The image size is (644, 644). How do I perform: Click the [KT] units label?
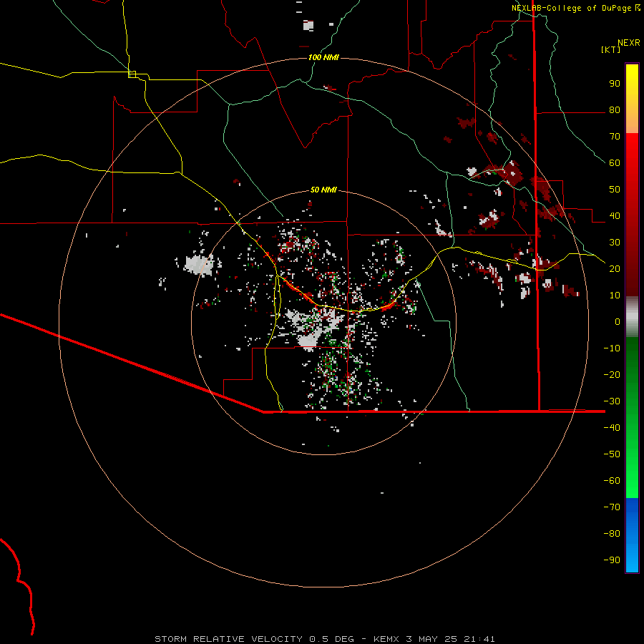(610, 49)
